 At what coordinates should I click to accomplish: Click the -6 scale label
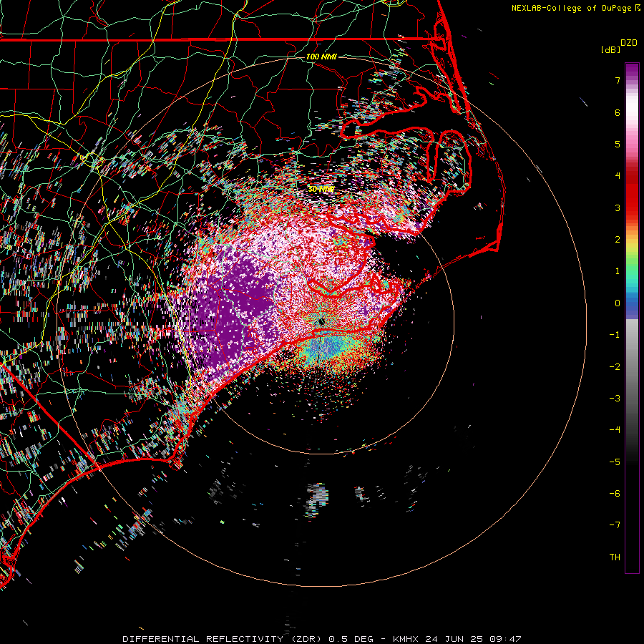pyautogui.click(x=615, y=494)
